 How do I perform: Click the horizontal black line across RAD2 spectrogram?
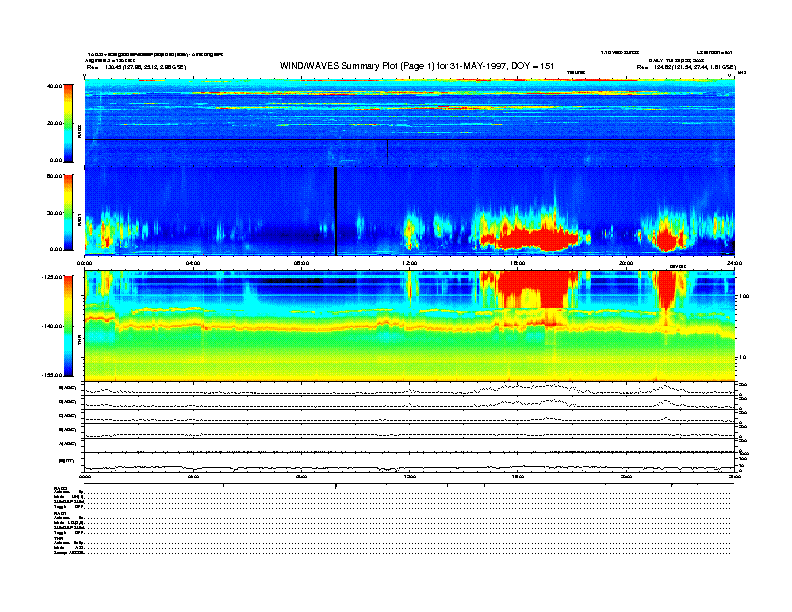coord(410,139)
